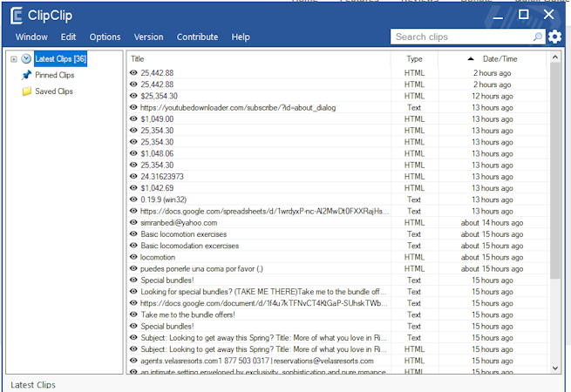Sort by the Date/Time column header
This screenshot has height=392, width=571.
click(500, 59)
